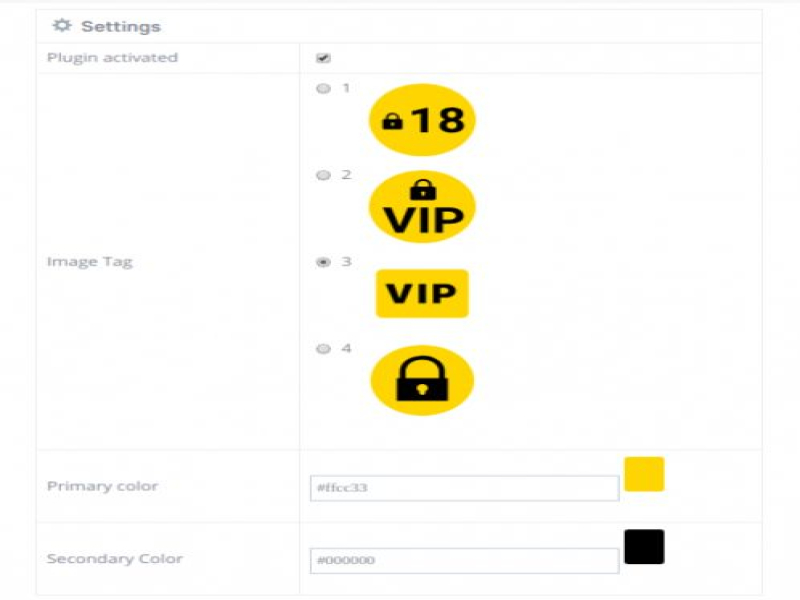The width and height of the screenshot is (800, 600).
Task: Toggle the Plugin activated checkbox
Action: click(323, 58)
